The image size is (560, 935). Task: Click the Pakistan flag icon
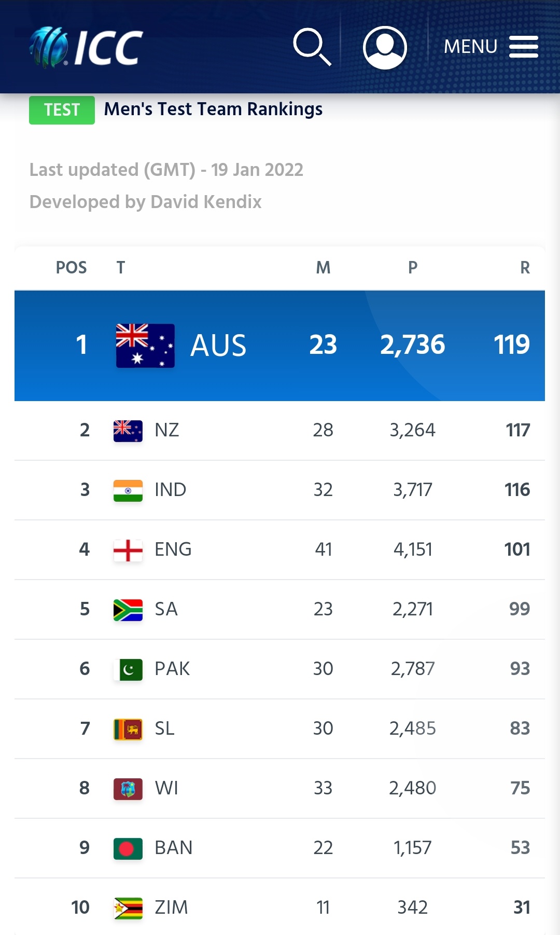click(x=128, y=669)
